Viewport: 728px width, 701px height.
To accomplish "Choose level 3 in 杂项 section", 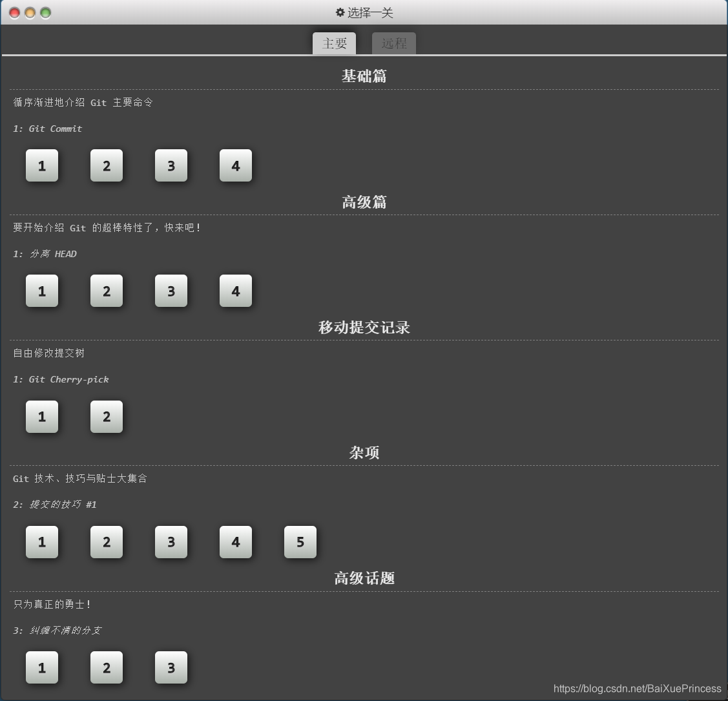I will point(171,542).
